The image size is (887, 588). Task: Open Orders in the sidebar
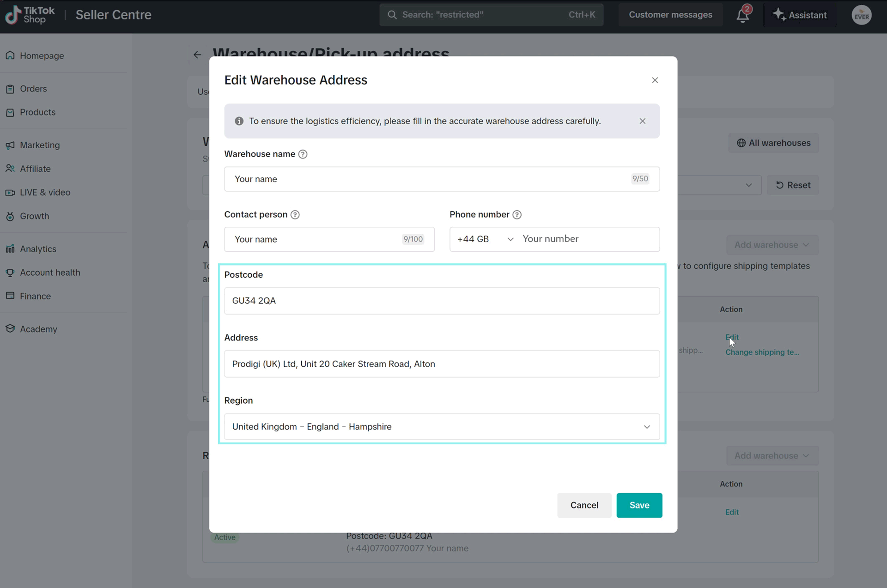33,89
